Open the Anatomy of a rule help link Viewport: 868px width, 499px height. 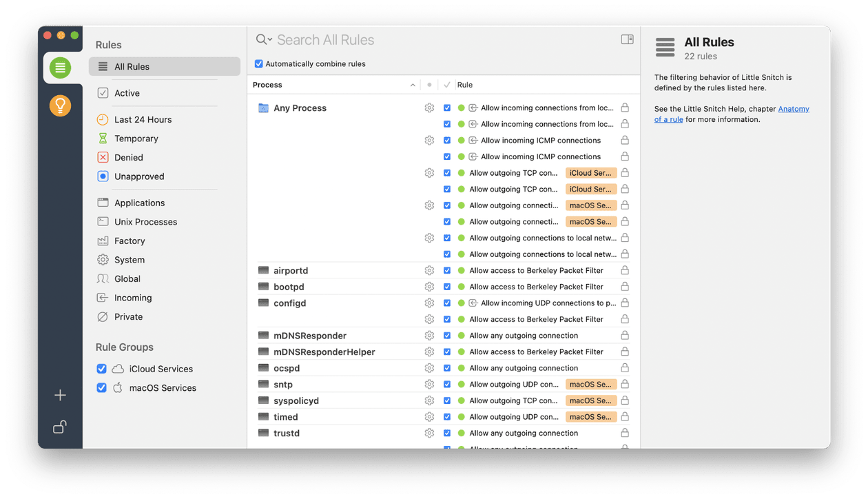[732, 114]
